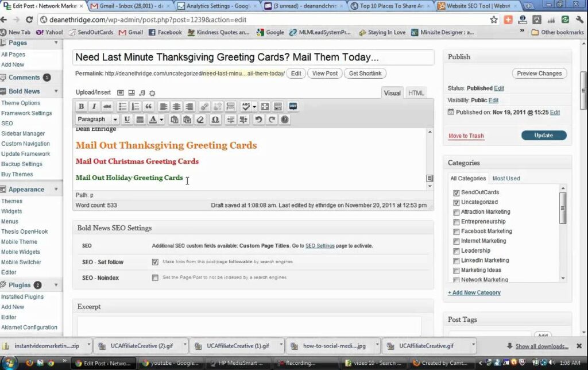Click Preview Changes button

point(539,74)
